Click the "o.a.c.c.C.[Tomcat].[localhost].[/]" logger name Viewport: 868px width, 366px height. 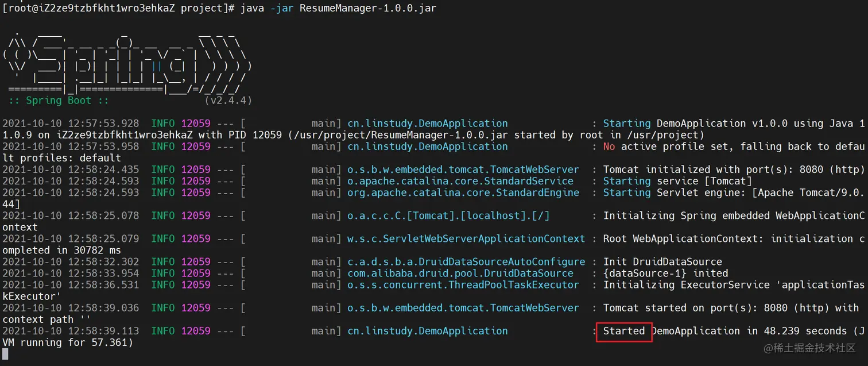click(448, 215)
